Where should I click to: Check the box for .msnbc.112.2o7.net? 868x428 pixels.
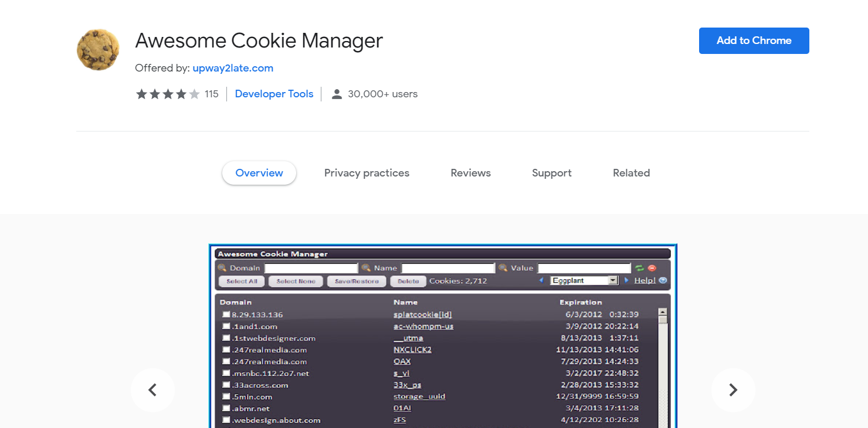point(226,373)
